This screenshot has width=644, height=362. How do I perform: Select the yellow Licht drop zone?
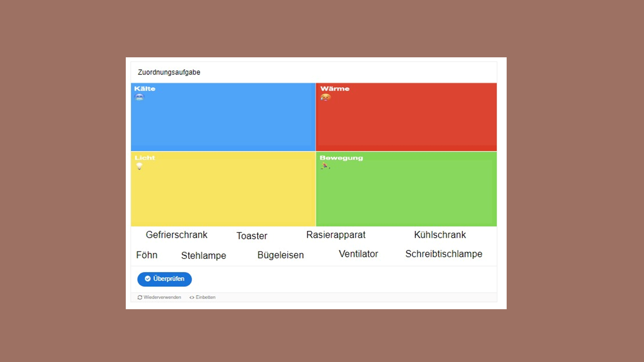[x=223, y=194]
